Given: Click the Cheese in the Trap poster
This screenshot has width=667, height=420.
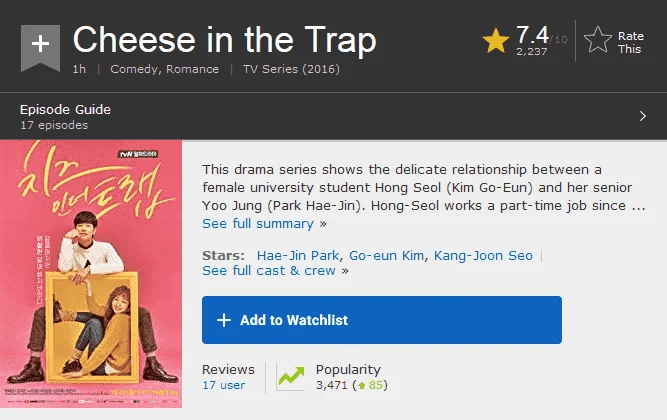Looking at the screenshot, I should (91, 274).
